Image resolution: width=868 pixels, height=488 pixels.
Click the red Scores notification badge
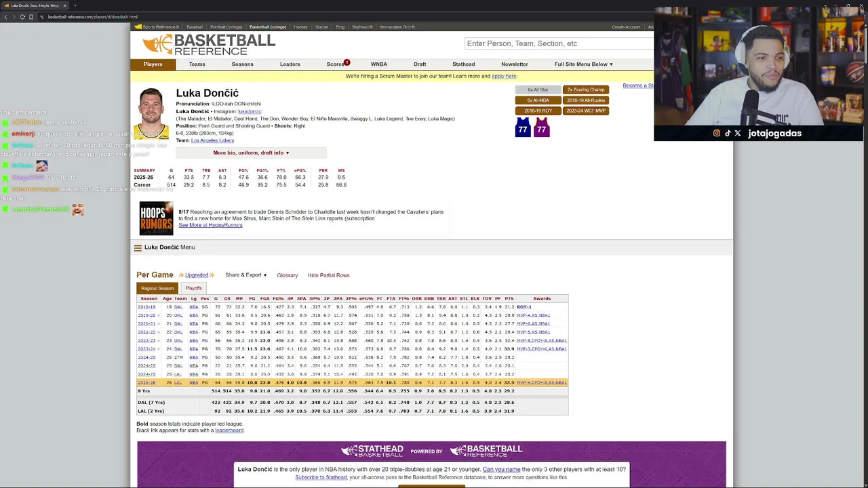347,62
